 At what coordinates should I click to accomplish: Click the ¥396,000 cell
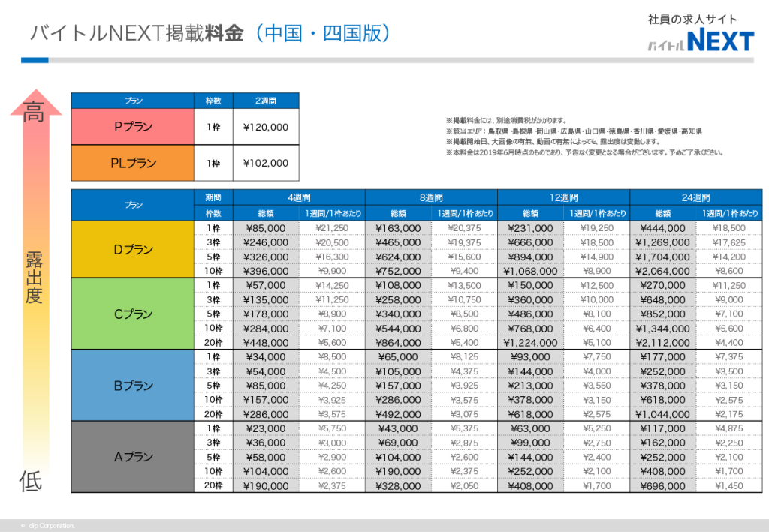tap(266, 271)
